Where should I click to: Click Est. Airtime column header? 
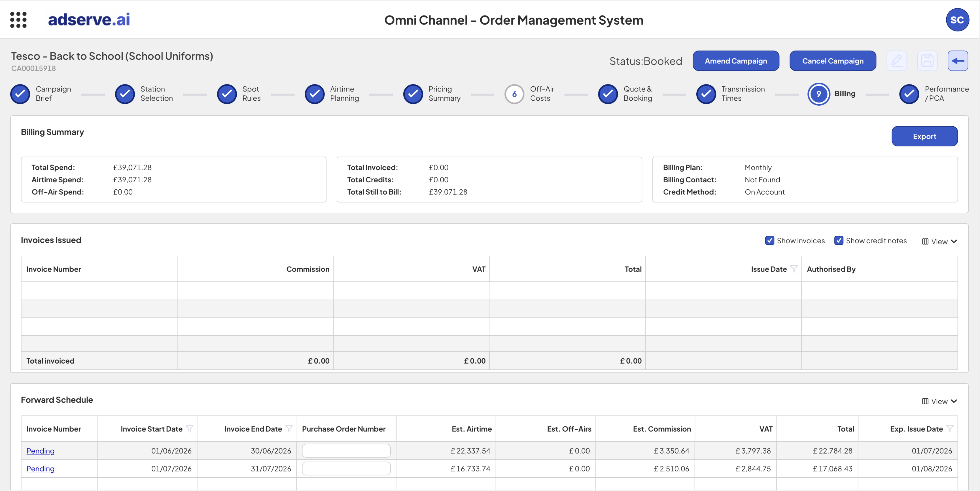[x=472, y=429]
